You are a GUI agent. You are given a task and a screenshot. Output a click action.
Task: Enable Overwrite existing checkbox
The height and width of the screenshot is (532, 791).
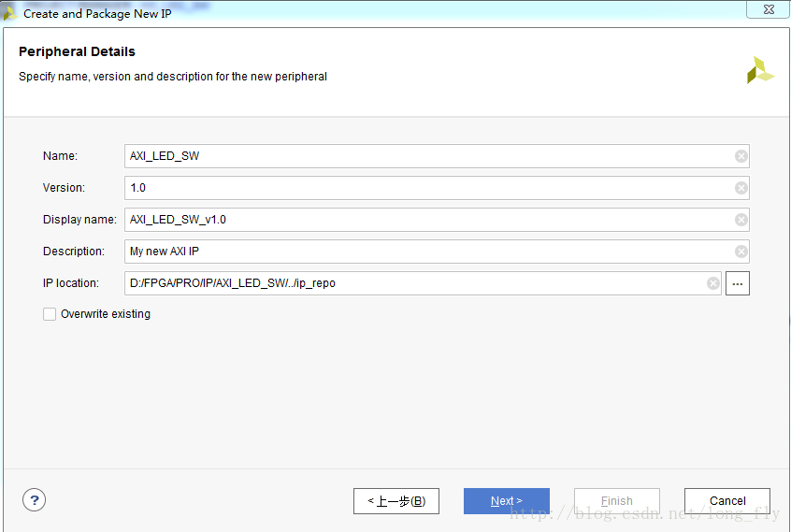pos(50,314)
